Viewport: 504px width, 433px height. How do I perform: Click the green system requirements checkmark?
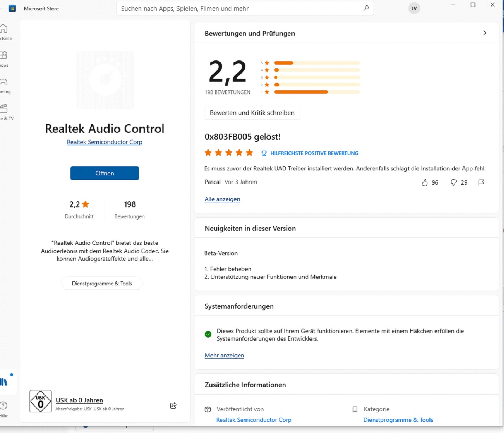coord(208,334)
